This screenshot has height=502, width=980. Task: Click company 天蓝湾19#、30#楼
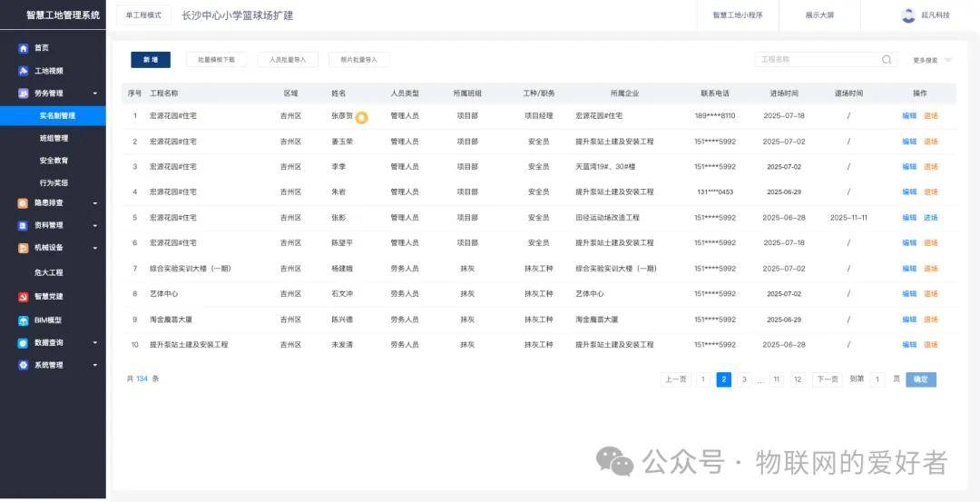(605, 167)
